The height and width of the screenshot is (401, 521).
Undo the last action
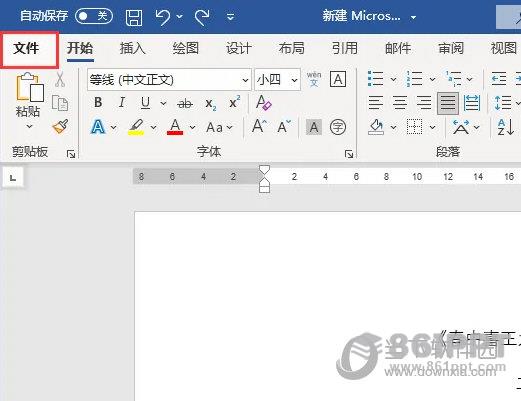[x=163, y=17]
